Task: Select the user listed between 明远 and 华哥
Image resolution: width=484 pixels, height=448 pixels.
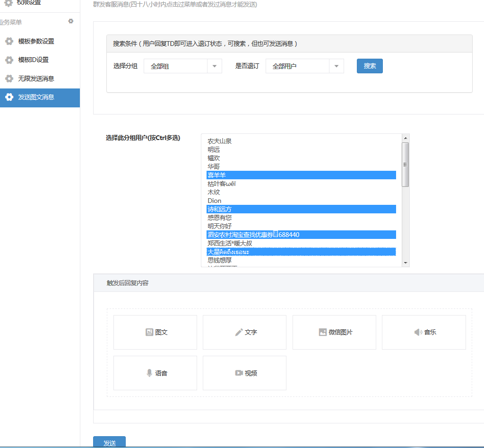Action: tap(301, 158)
